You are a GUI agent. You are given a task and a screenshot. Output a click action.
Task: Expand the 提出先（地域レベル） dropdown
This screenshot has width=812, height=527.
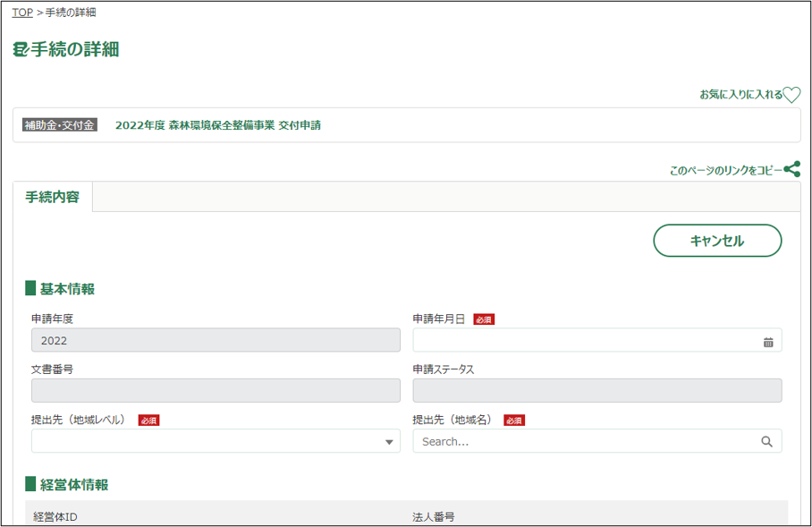point(389,441)
